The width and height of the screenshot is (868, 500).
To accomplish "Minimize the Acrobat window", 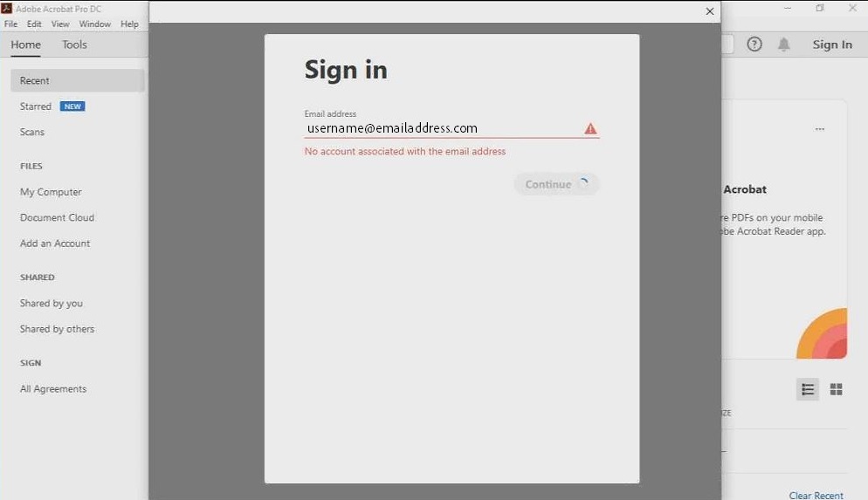I will click(x=787, y=9).
